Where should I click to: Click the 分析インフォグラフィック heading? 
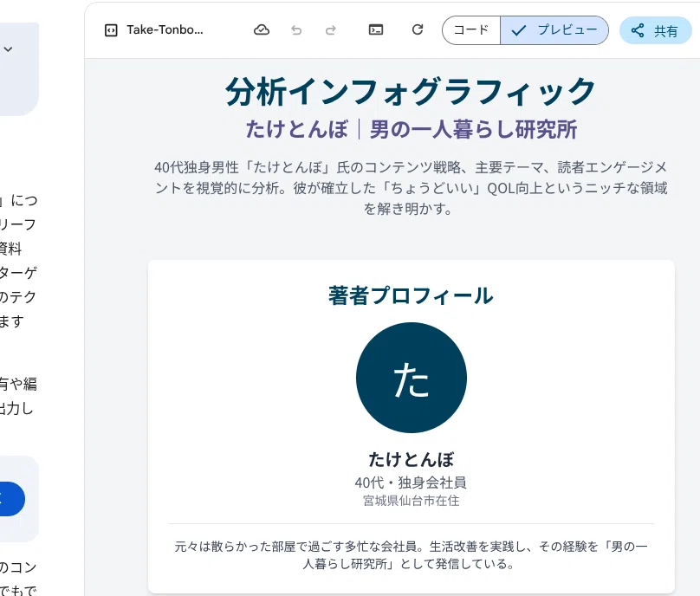coord(411,92)
